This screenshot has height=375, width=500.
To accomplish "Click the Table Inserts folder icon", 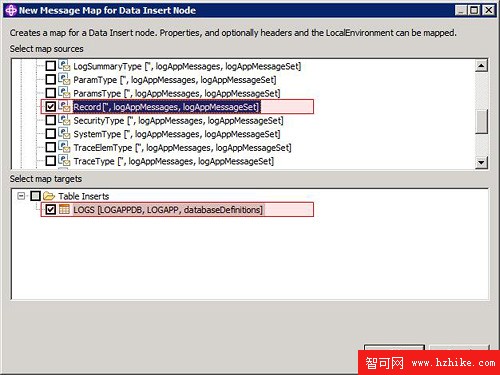I will click(49, 196).
